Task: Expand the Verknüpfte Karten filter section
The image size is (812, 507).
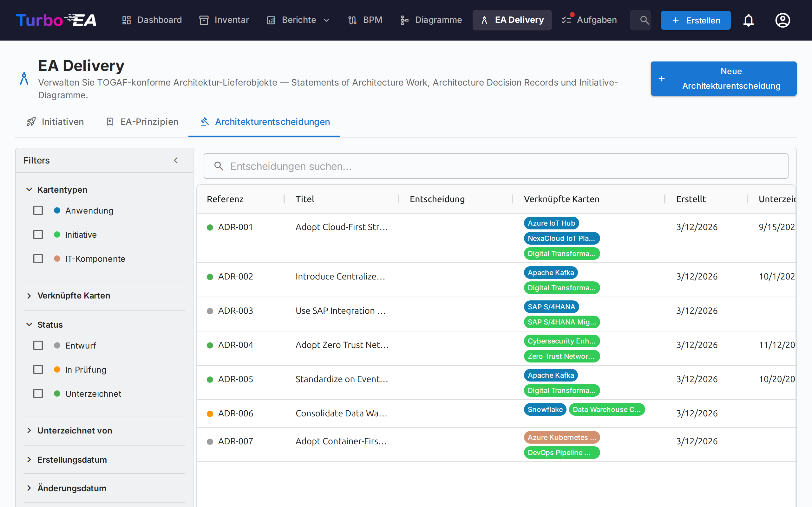Action: point(74,295)
